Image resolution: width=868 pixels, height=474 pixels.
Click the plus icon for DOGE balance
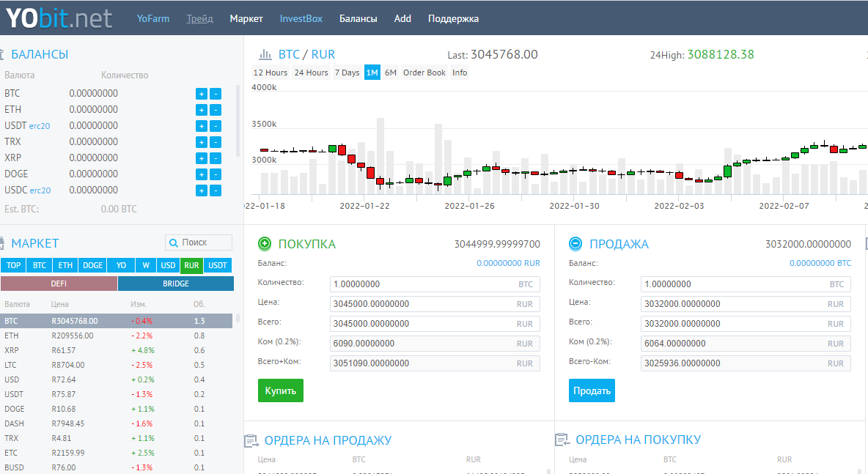pos(202,174)
